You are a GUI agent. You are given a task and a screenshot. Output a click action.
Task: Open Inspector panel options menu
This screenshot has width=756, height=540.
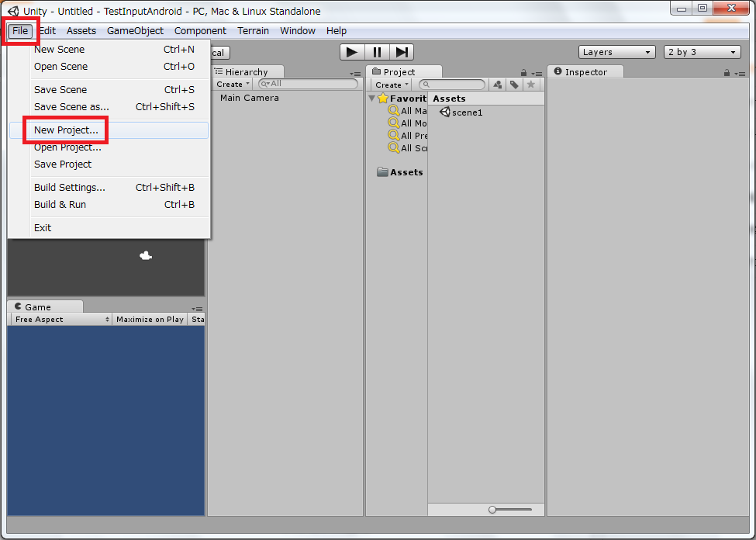740,74
